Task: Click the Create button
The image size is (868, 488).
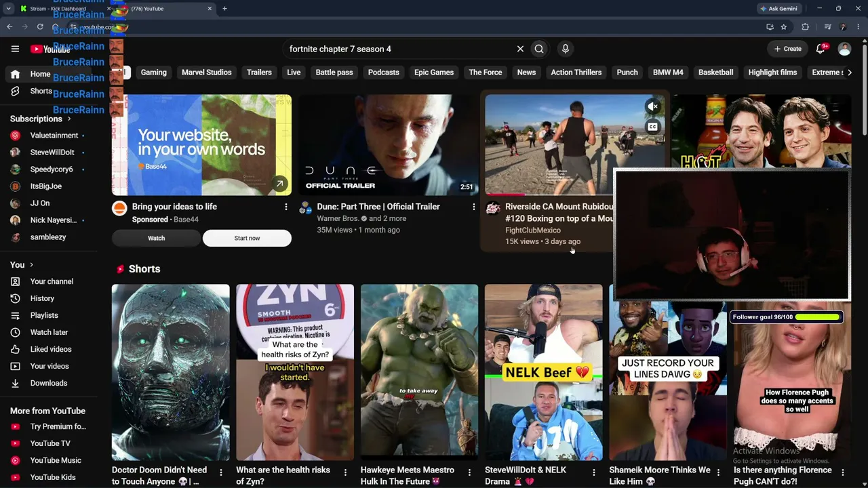Action: 788,49
